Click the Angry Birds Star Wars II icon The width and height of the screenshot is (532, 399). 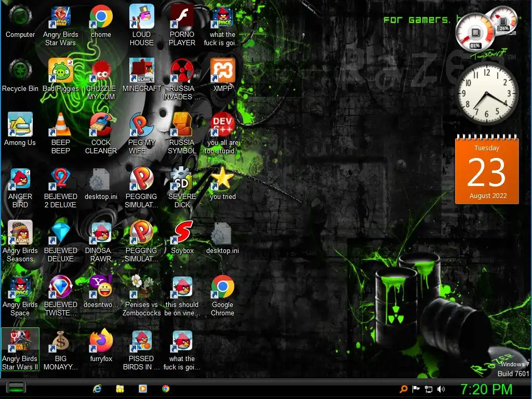20,350
